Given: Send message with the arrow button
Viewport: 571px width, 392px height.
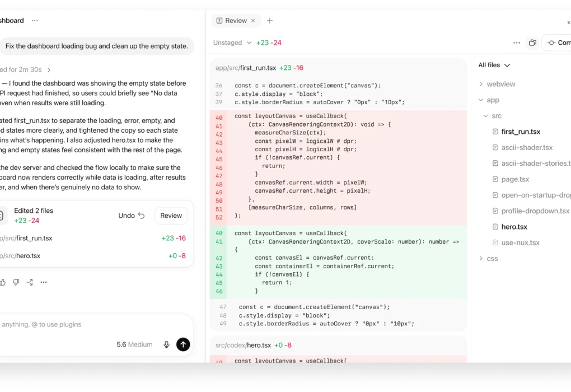Looking at the screenshot, I should pos(183,344).
